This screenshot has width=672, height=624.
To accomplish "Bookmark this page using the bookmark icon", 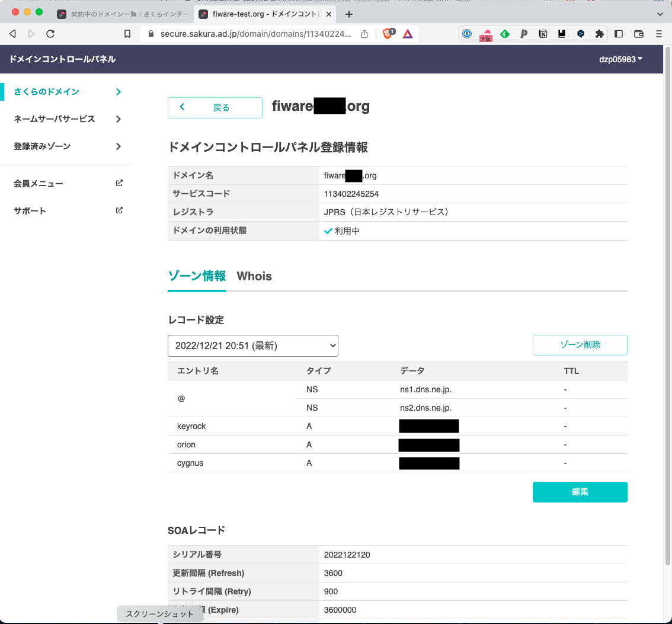I will pos(127,34).
